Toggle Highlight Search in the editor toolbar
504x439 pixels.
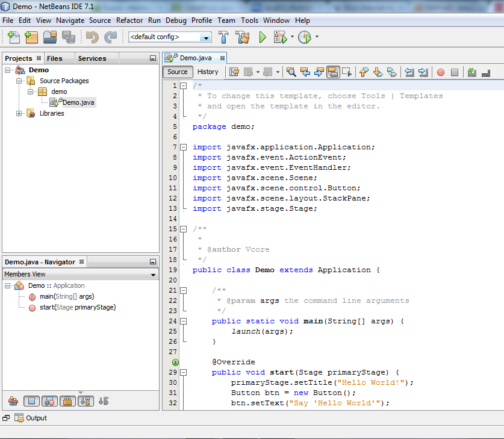click(333, 72)
